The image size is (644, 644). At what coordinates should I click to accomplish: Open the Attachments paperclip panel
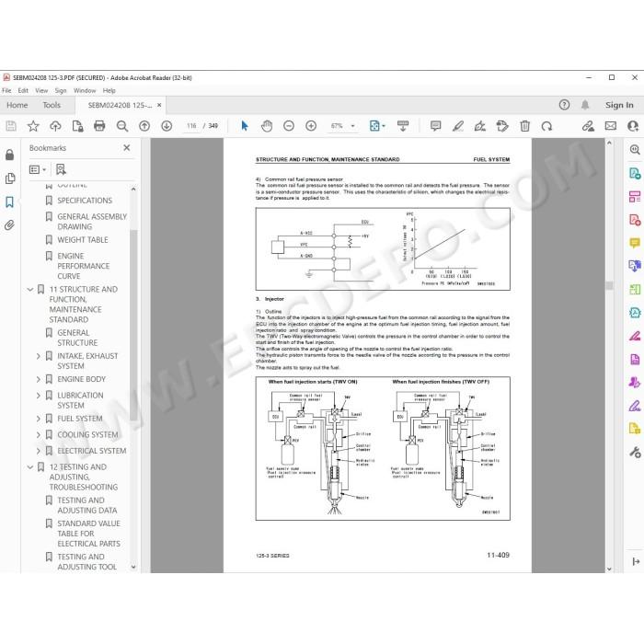9,225
